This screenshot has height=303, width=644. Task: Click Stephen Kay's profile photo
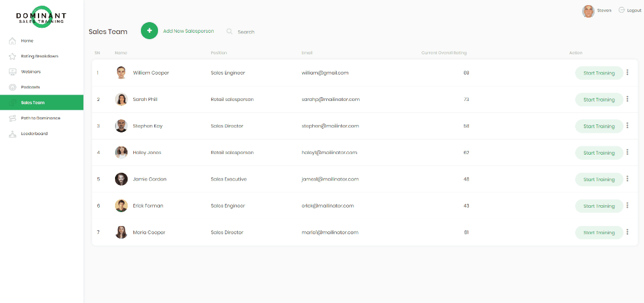click(x=121, y=126)
